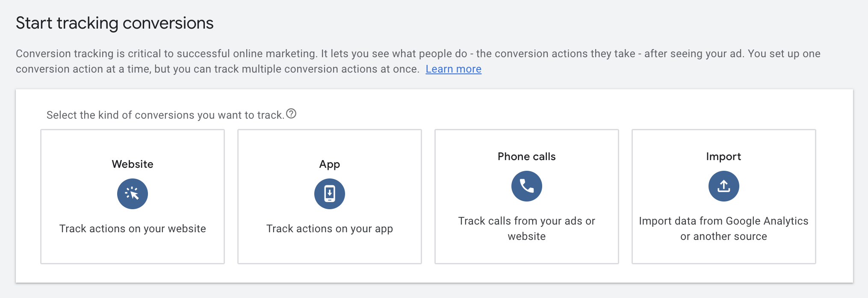Image resolution: width=868 pixels, height=298 pixels.
Task: Click the conversion tracking intro paragraph
Action: [299, 54]
